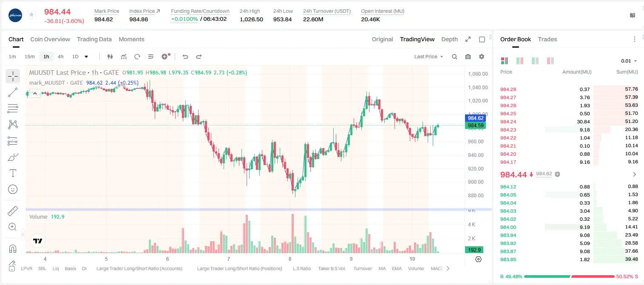This screenshot has height=285, width=644.
Task: Expand more timeframes arrow after 1D
Action: (86, 57)
